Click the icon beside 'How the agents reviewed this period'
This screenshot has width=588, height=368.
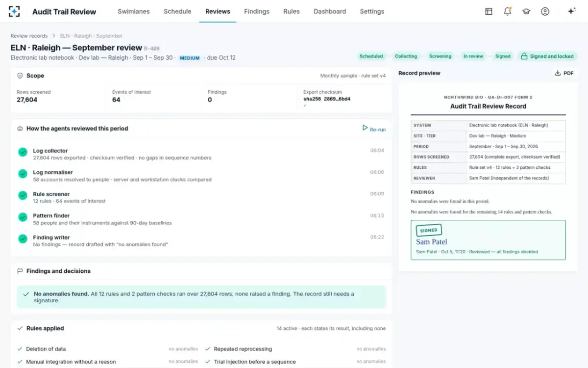pos(20,129)
